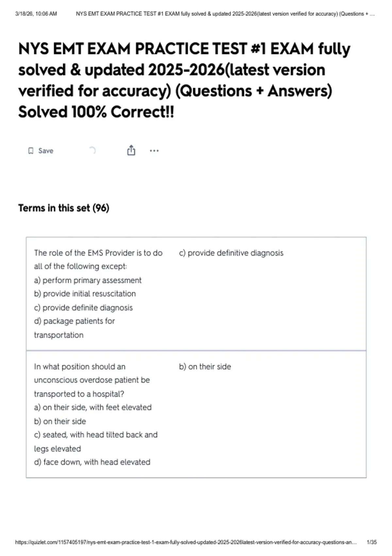
Task: Click the Terms in this set (96) heading
Action: pyautogui.click(x=64, y=208)
